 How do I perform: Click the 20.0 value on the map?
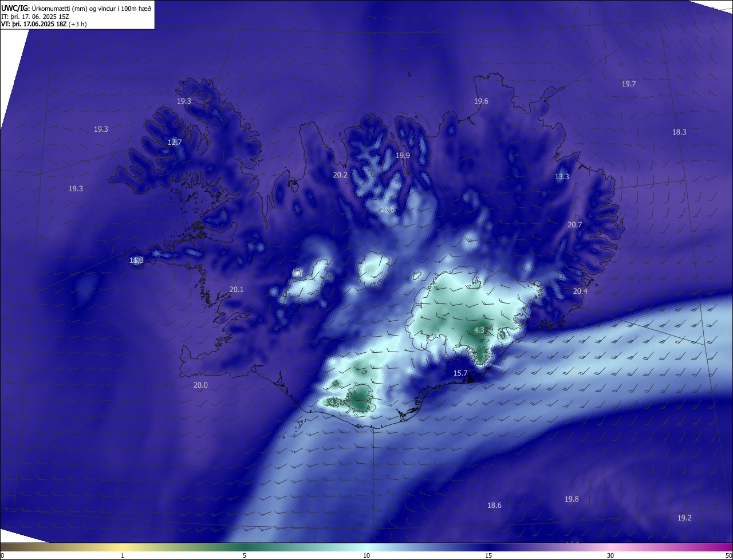(200, 385)
